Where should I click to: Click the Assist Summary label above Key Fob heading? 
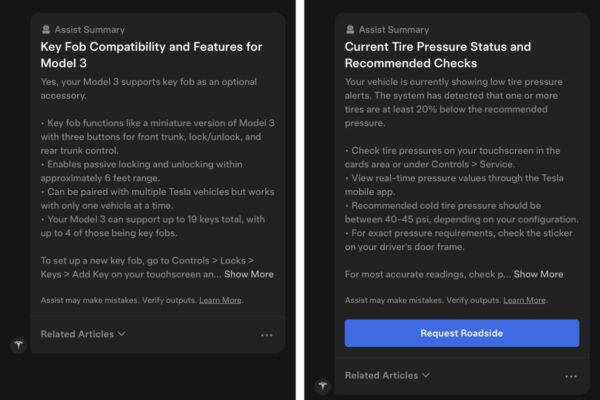click(90, 29)
